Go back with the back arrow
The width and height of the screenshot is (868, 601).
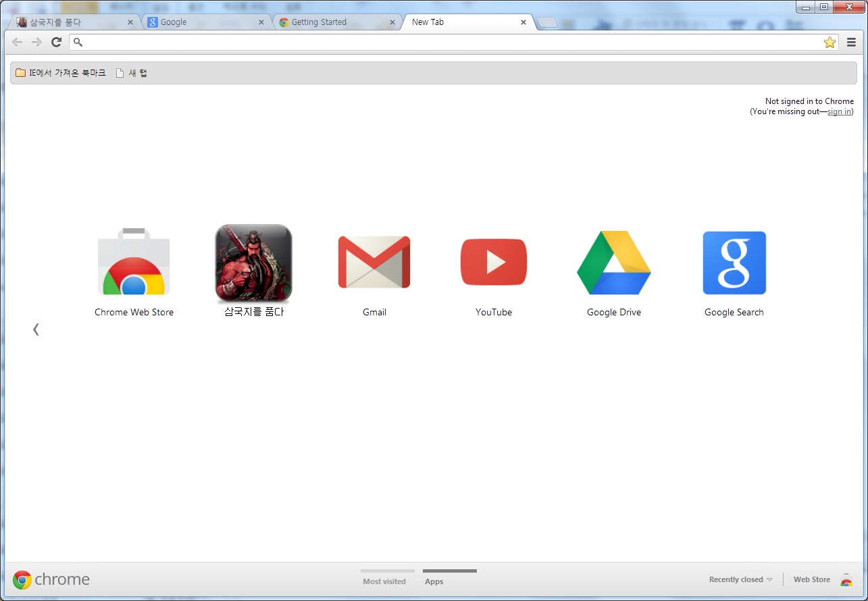click(18, 43)
